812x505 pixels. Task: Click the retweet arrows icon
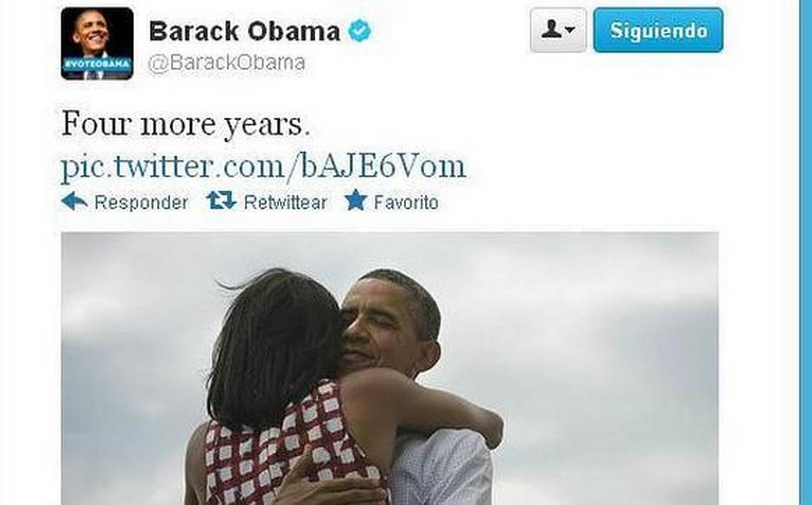pyautogui.click(x=221, y=200)
